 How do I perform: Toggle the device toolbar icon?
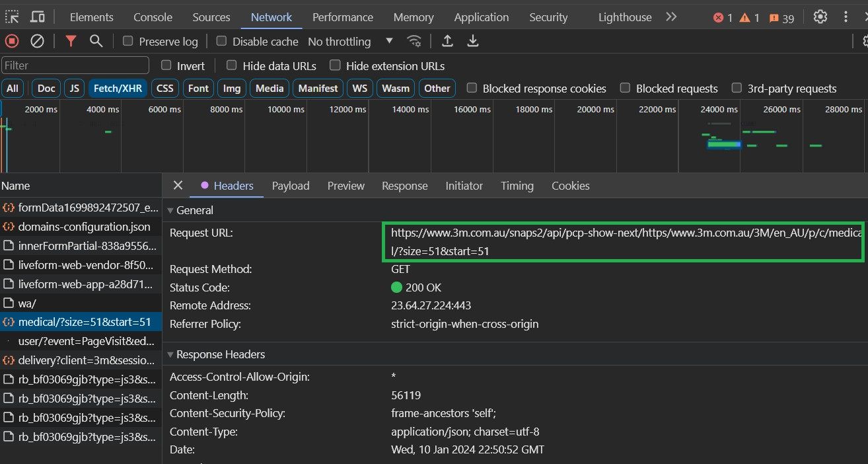tap(38, 17)
